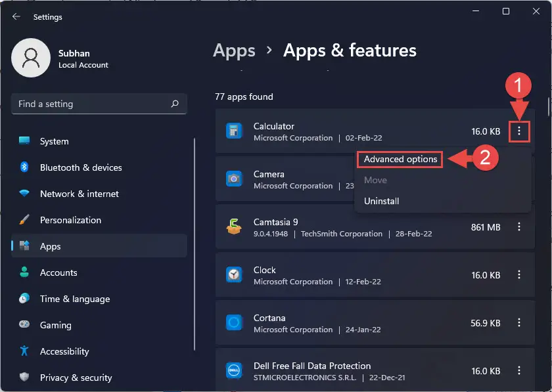This screenshot has width=552, height=392.
Task: Click the back arrow in Settings
Action: 16,16
